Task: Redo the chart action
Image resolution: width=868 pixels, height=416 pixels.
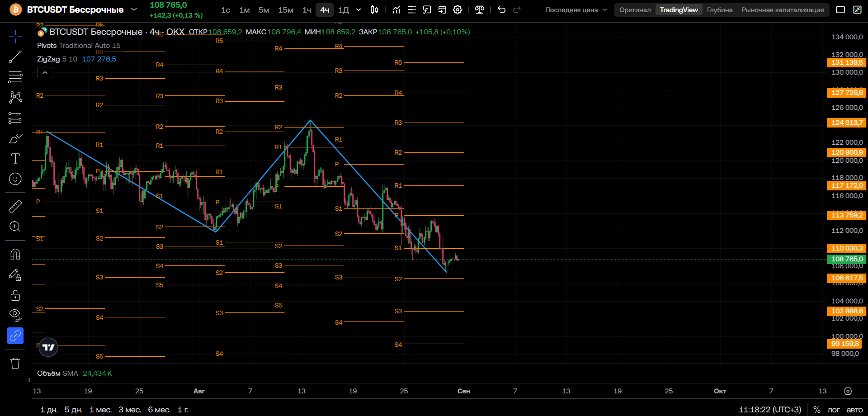Action: pyautogui.click(x=517, y=10)
